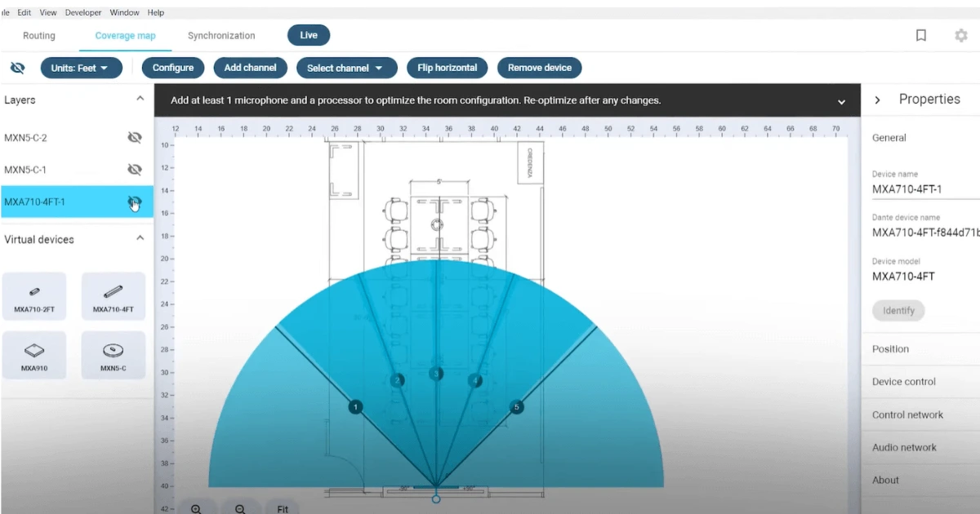The width and height of the screenshot is (980, 514).
Task: Click the bookmark icon
Action: [x=920, y=36]
